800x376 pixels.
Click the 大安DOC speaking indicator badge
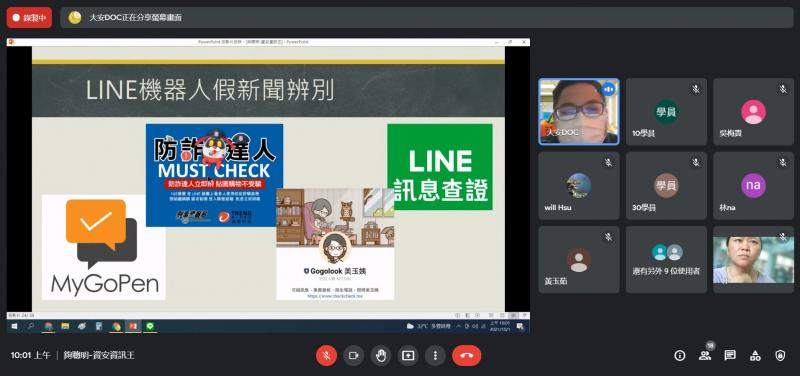[x=608, y=89]
